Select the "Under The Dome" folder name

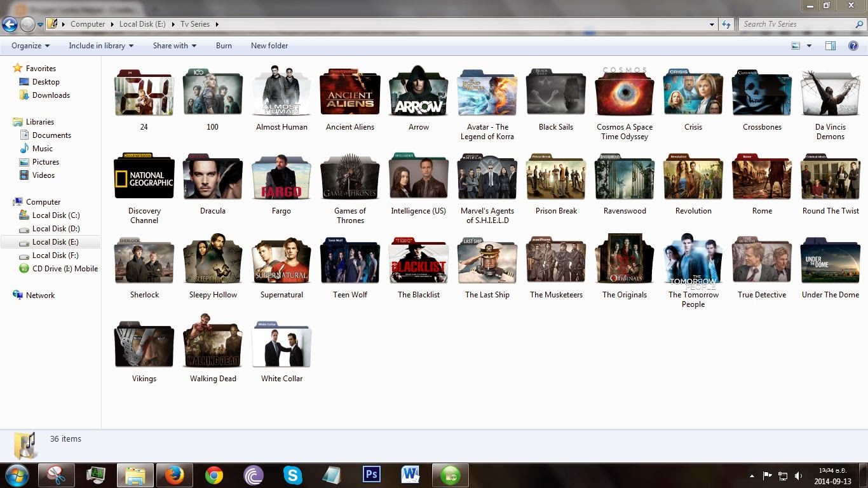(831, 295)
